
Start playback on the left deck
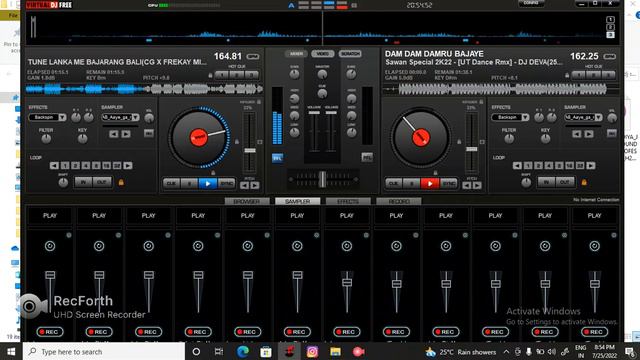tap(207, 184)
